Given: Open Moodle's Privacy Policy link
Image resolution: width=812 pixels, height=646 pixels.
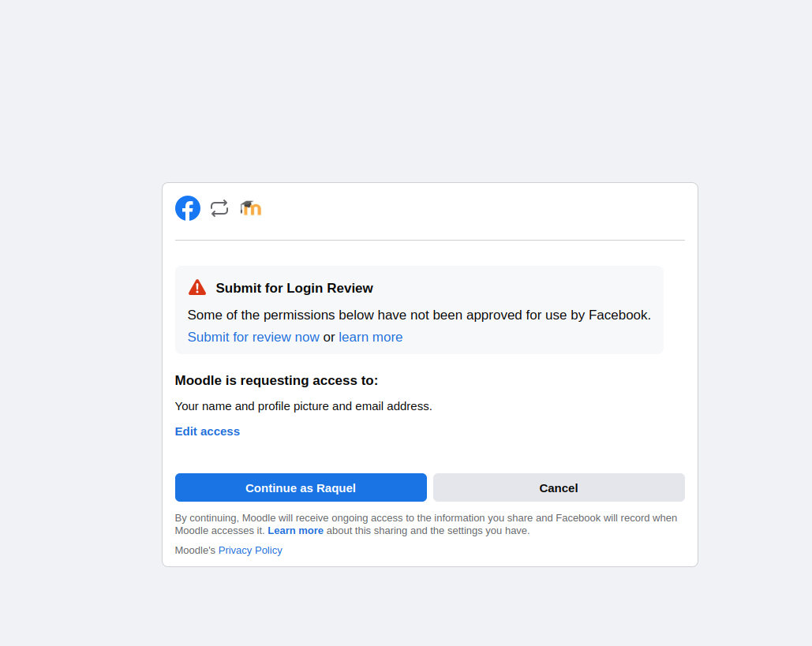Looking at the screenshot, I should point(250,551).
